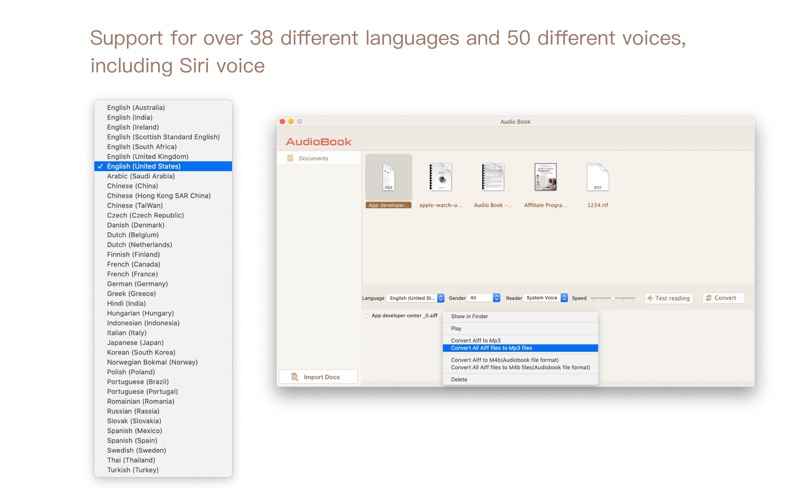Select the checked English (United States) entry
This screenshot has width=800, height=500.
tap(163, 166)
